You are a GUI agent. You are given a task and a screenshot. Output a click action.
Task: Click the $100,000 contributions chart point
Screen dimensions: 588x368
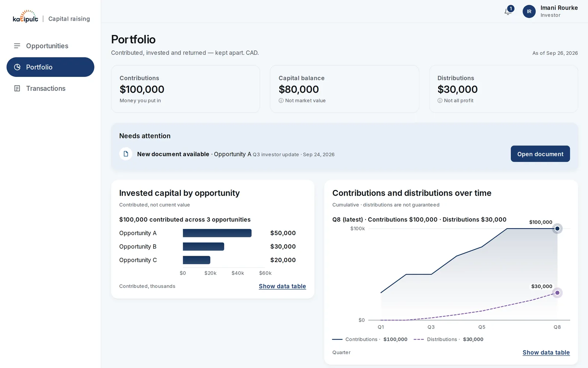[x=557, y=229]
